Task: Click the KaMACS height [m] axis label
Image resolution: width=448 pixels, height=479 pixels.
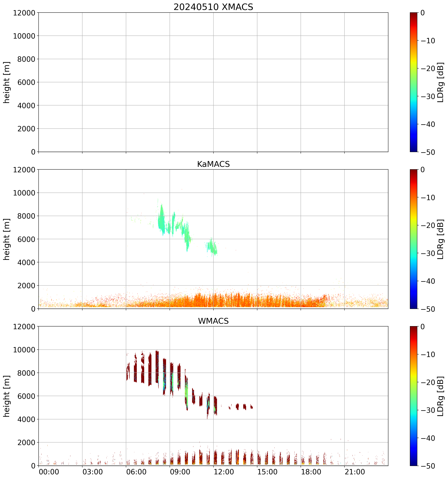Action: [x=7, y=239]
